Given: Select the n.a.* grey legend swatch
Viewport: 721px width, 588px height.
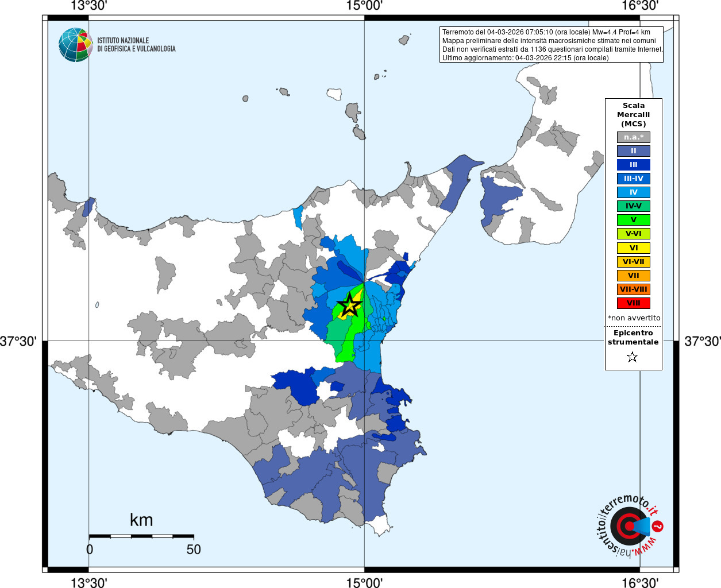Looking at the screenshot, I should point(634,137).
